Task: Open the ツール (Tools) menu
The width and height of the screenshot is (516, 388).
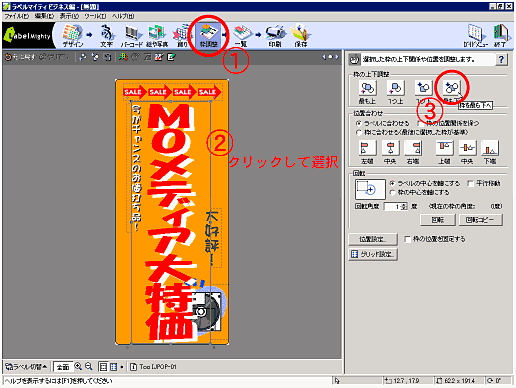Action: point(95,16)
